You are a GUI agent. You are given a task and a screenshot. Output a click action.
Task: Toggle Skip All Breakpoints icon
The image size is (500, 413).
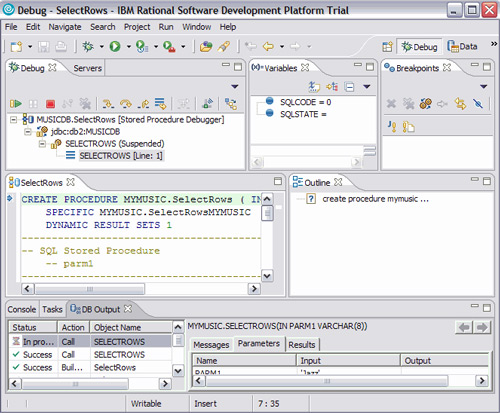[x=478, y=104]
